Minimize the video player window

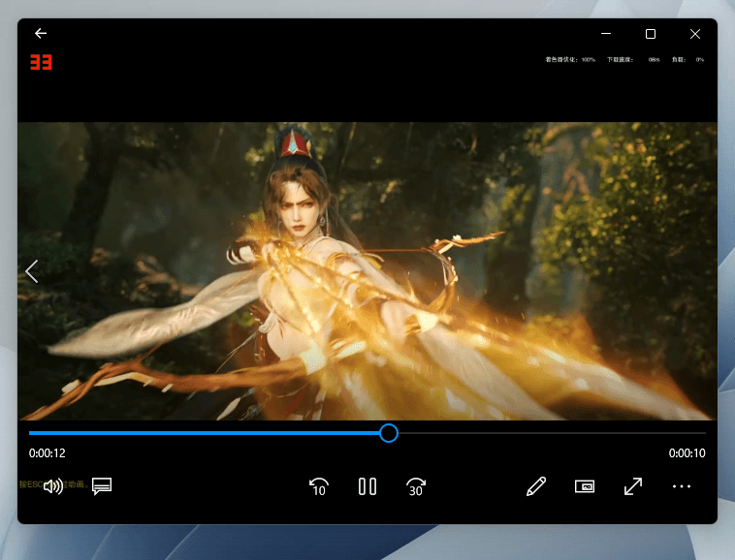coord(606,34)
